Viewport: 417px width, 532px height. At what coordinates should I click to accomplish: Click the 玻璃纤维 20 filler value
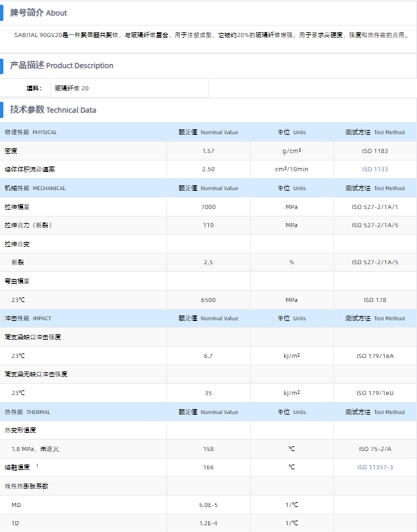(x=71, y=88)
